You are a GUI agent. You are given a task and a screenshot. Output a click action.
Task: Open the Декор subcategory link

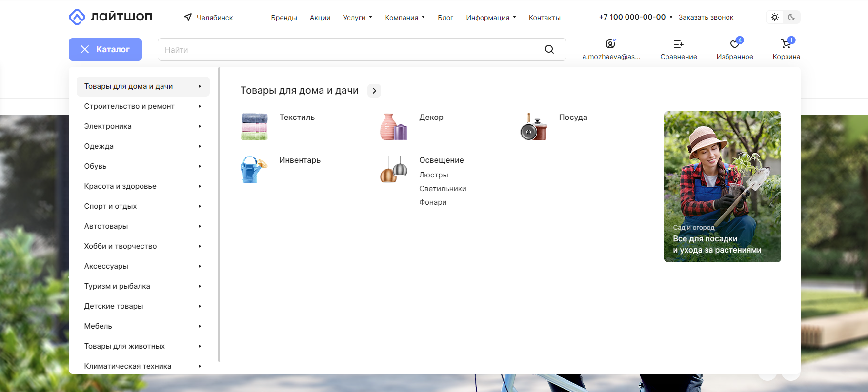point(431,118)
